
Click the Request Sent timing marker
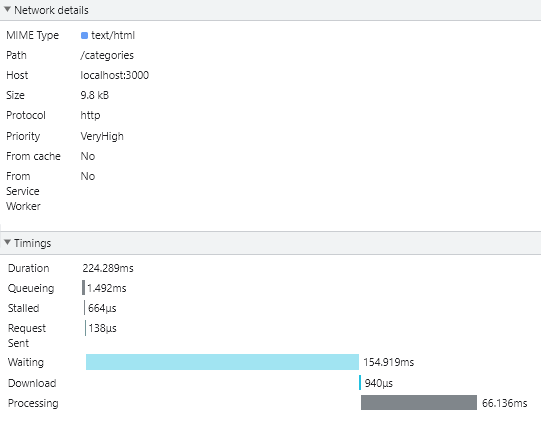pos(85,328)
